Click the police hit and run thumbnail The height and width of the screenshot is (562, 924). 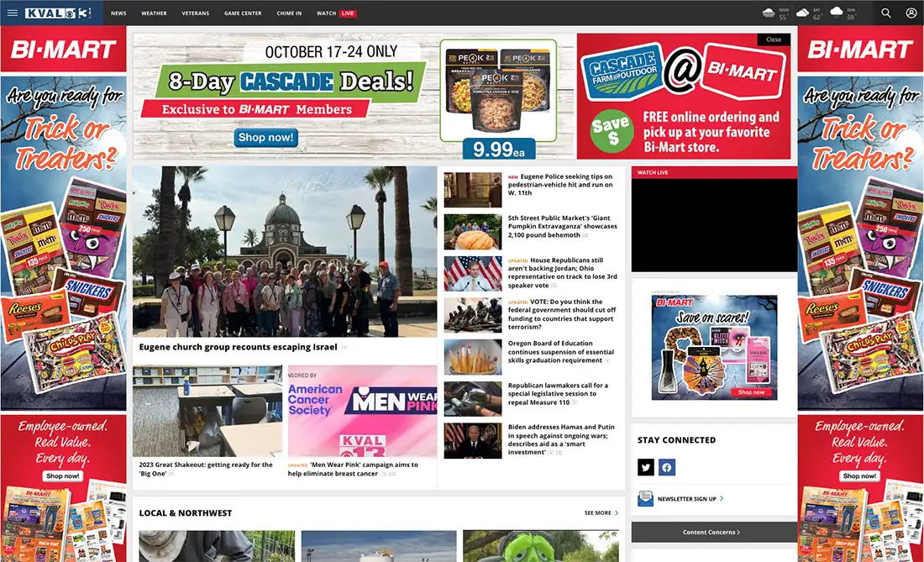473,190
